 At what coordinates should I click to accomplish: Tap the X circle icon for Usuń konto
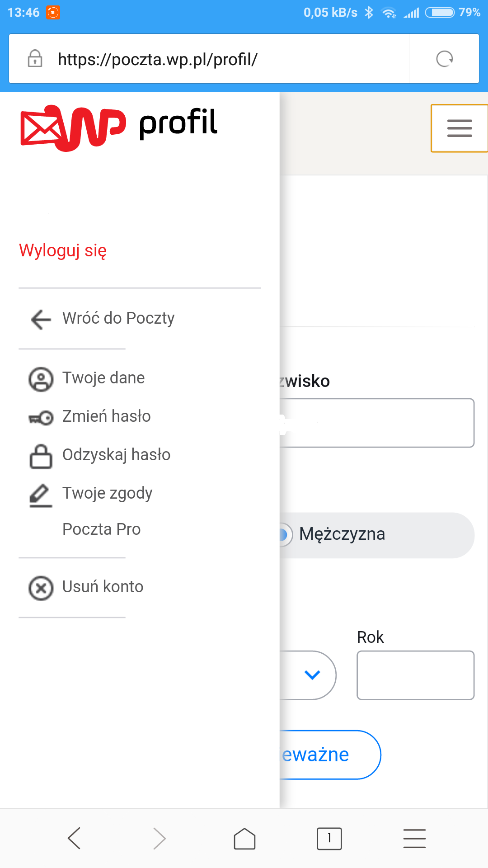[x=41, y=588]
